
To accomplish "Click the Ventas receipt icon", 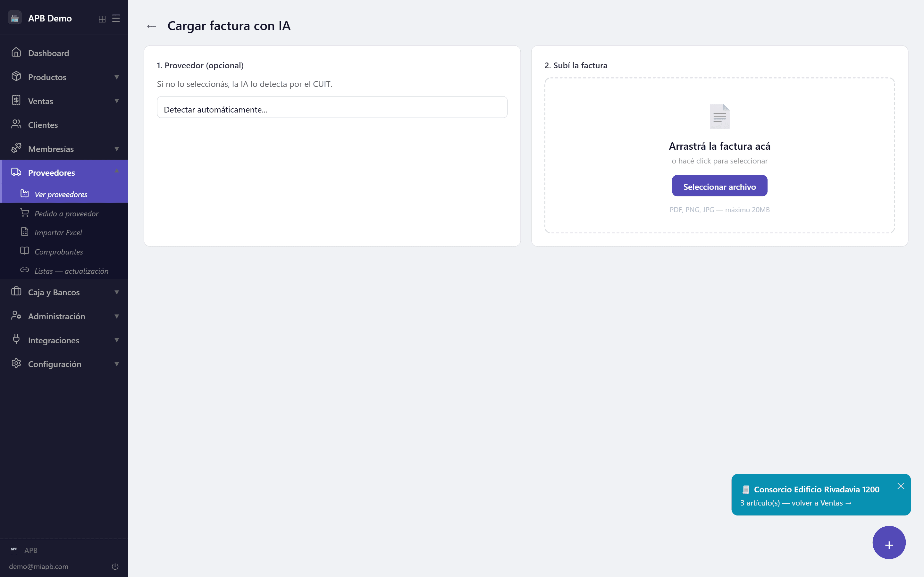I will [x=16, y=100].
